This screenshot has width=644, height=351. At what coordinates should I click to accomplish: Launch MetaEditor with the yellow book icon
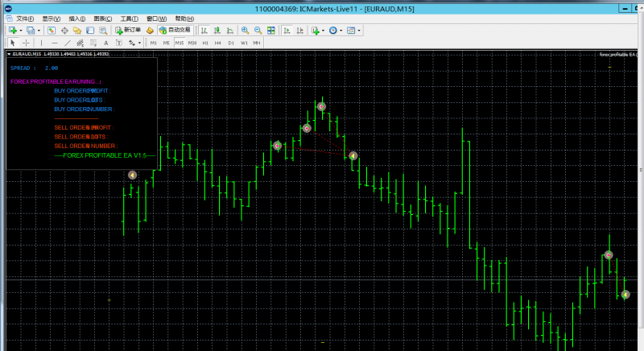point(150,31)
